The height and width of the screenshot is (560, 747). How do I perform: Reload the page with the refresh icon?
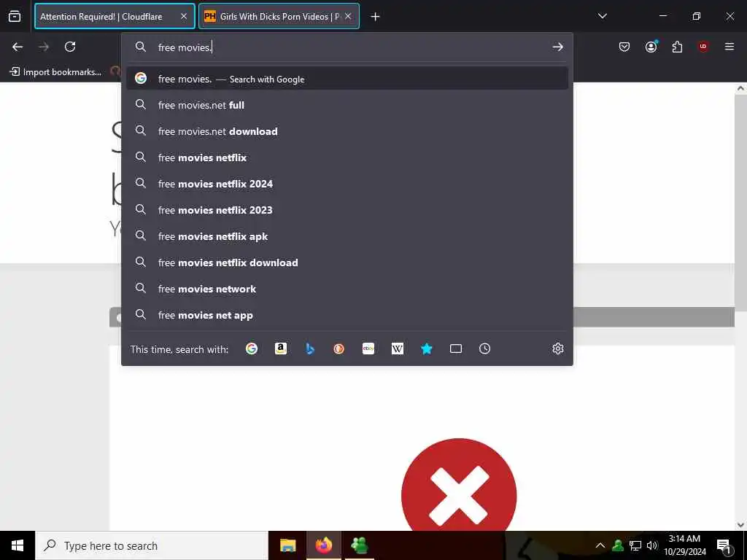(70, 47)
